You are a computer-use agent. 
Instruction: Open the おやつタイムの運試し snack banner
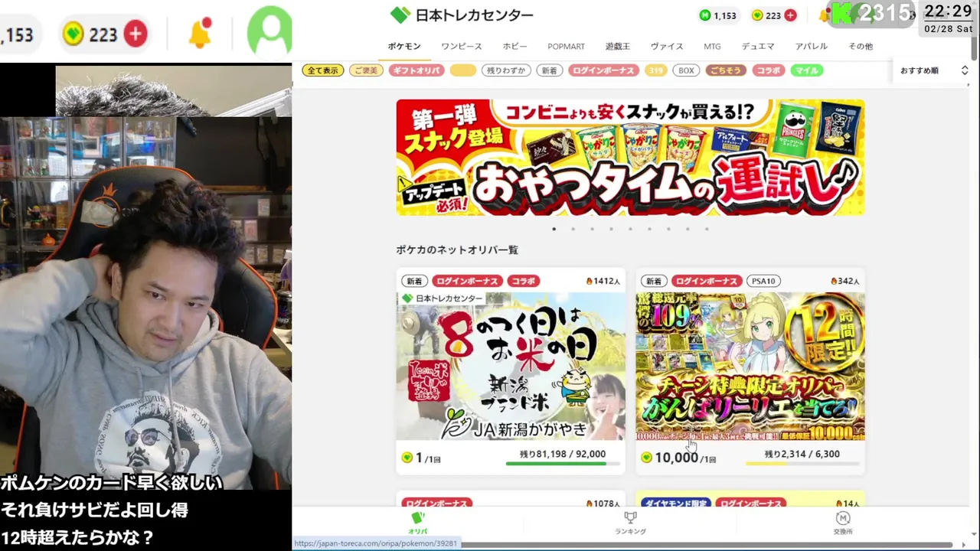630,157
